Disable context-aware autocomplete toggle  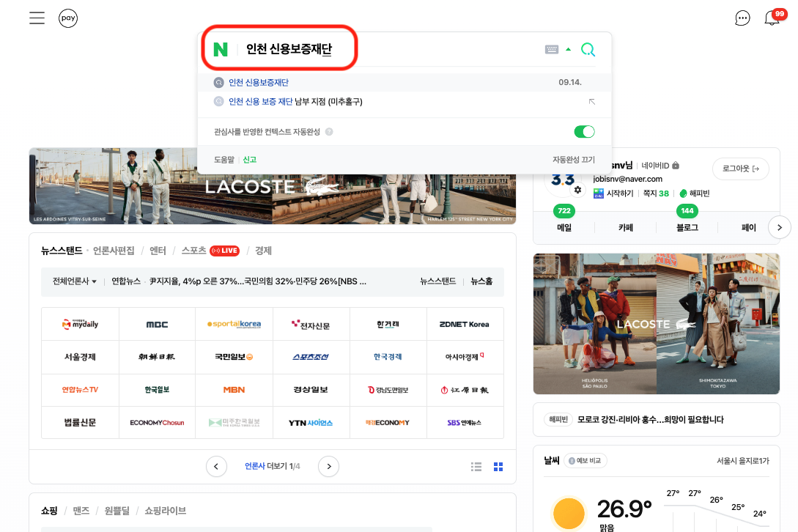[x=584, y=130]
